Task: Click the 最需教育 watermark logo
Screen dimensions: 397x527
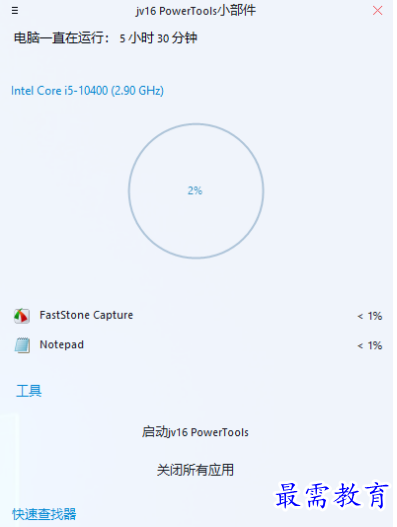Action: (332, 495)
